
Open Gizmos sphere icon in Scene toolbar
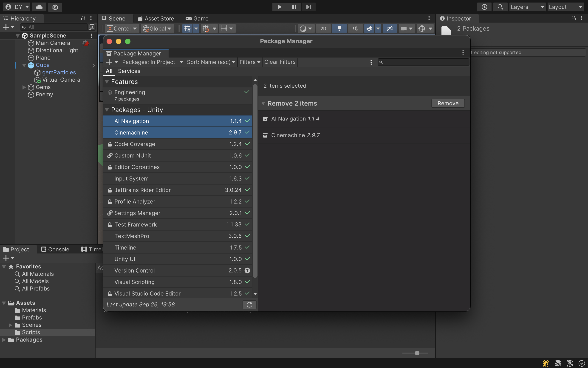(x=422, y=29)
